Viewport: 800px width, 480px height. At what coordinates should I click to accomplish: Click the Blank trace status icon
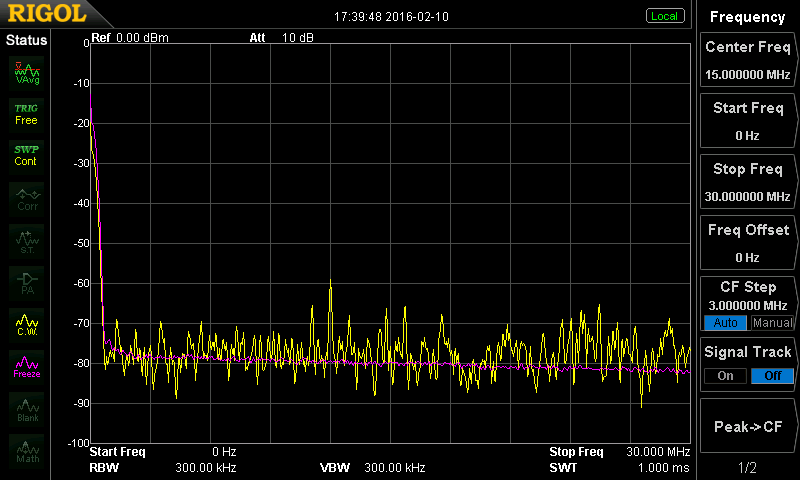click(26, 408)
